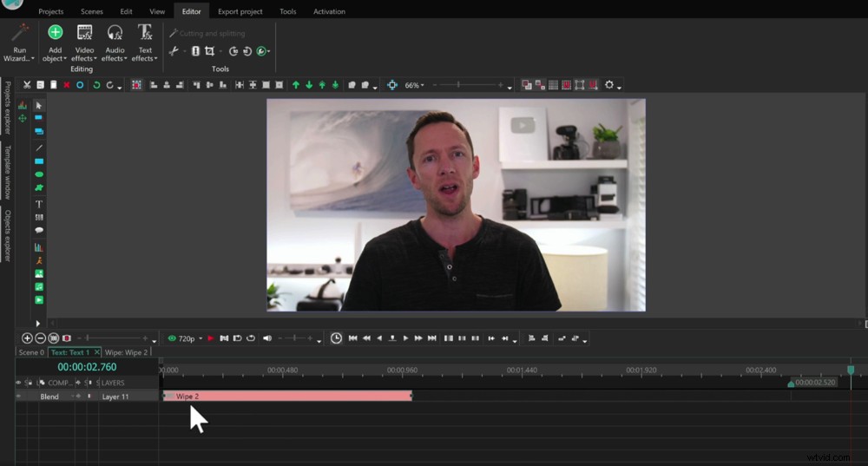Click the redo arrow icon
This screenshot has width=868, height=466.
coord(109,85)
